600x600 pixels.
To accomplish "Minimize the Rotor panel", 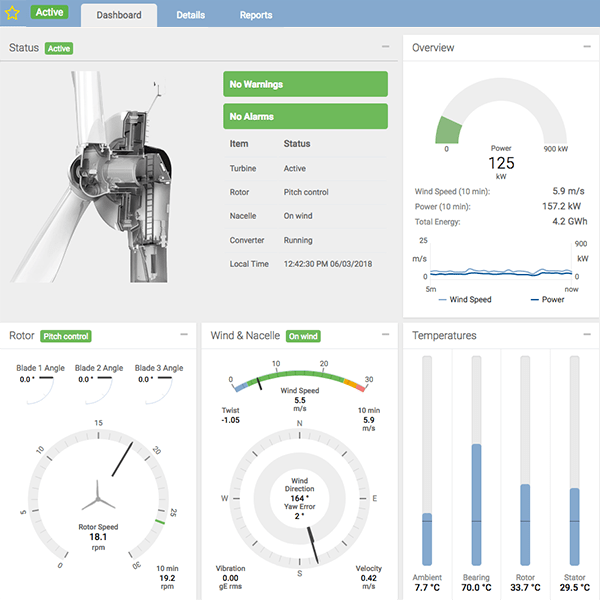I will coord(184,335).
